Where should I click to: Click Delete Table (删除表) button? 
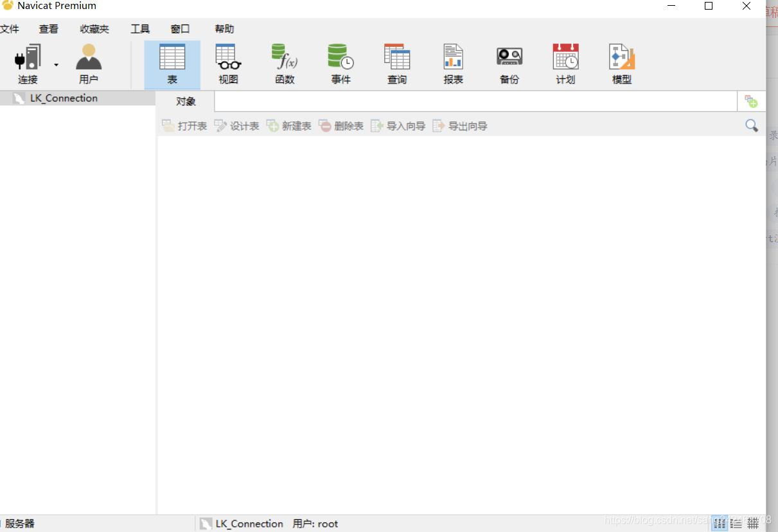[341, 126]
